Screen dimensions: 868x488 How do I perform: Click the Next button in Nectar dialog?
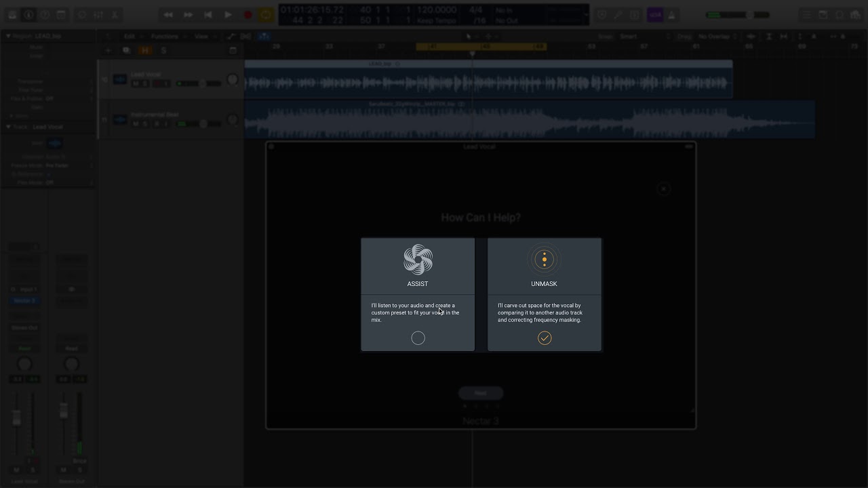[480, 393]
